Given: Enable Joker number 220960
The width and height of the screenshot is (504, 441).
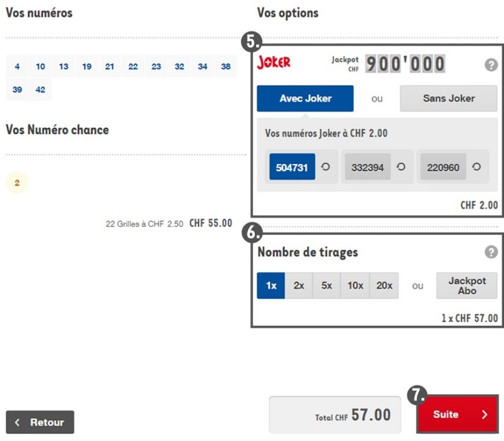Looking at the screenshot, I should [x=443, y=167].
